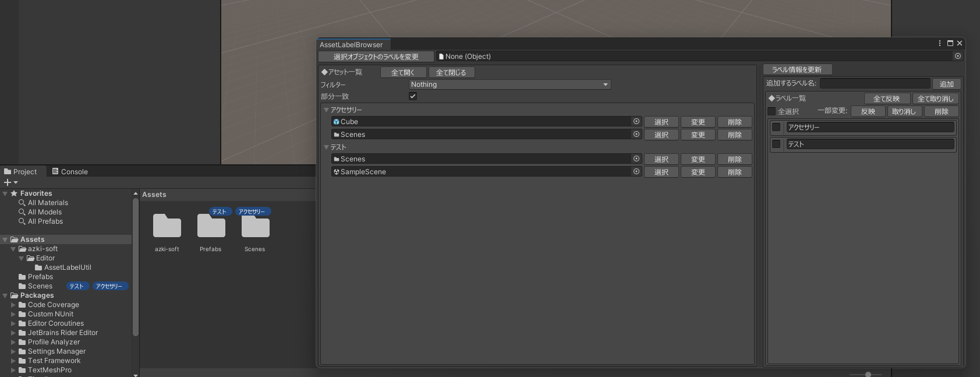Collapse the アクセサリー group foldout
This screenshot has height=377, width=980.
(x=327, y=110)
